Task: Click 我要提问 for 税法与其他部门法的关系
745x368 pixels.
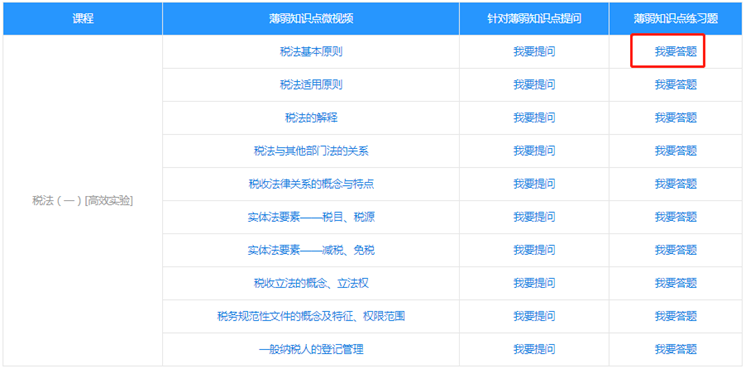Action: click(x=534, y=151)
